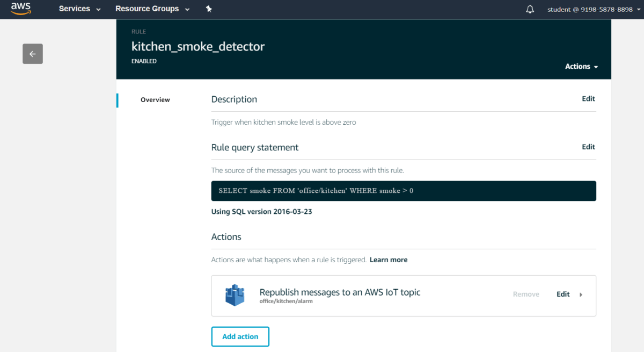Image resolution: width=644 pixels, height=352 pixels.
Task: Expand republish action with the arrow
Action: [x=581, y=294]
